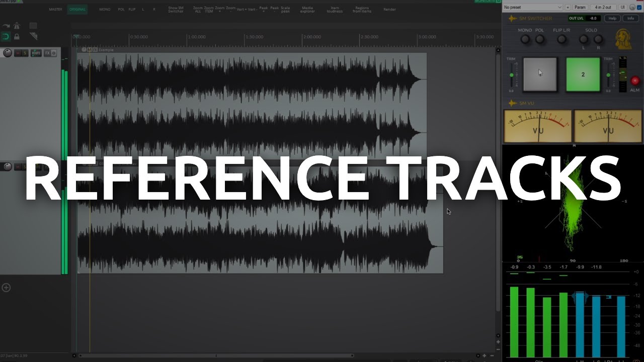The height and width of the screenshot is (362, 644).
Task: Click the 2:00.000 timeline ruler mark
Action: (312, 37)
